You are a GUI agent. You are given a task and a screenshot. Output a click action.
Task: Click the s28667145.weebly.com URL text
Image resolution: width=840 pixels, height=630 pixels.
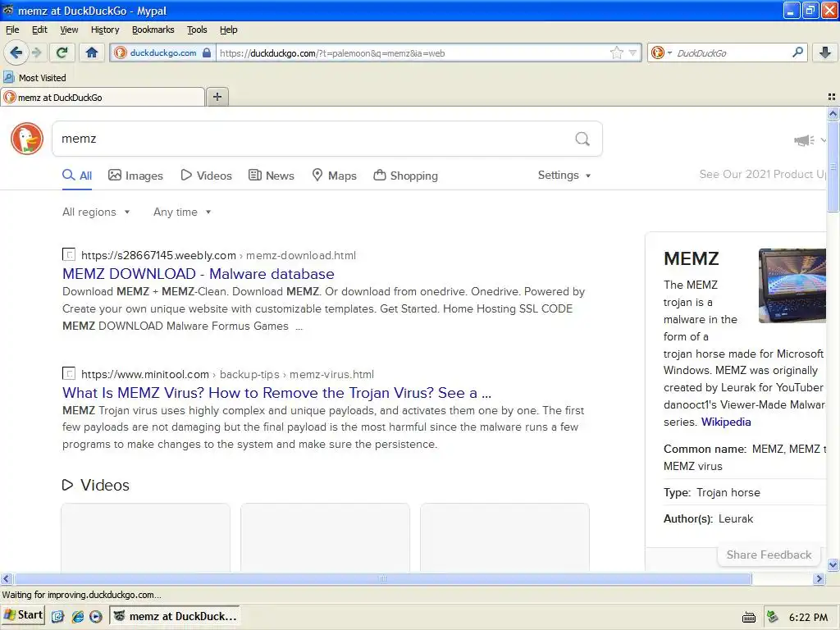tap(158, 256)
